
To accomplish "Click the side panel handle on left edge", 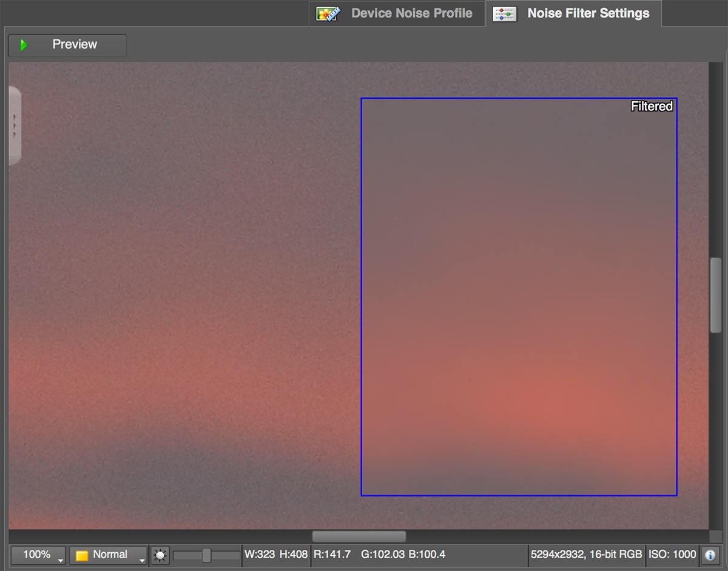I will tap(15, 125).
